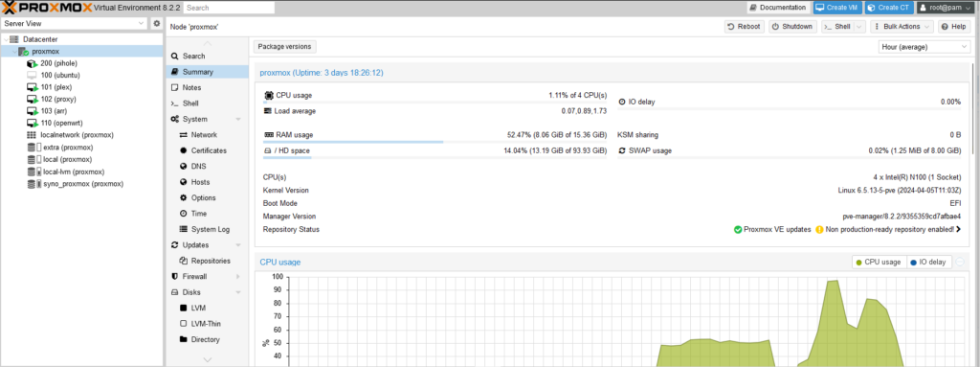This screenshot has width=980, height=367.
Task: Expand the Bulk Actions menu
Action: coord(902,26)
